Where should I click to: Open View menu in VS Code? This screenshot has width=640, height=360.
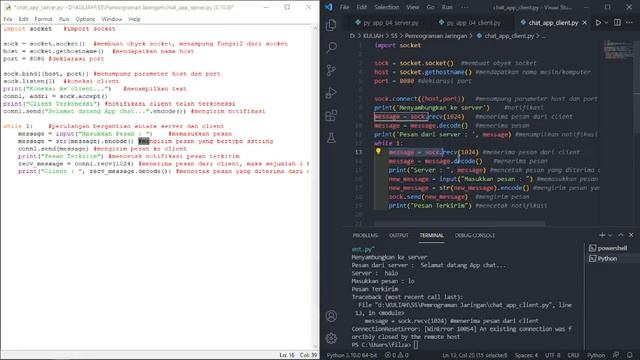tap(412, 7)
